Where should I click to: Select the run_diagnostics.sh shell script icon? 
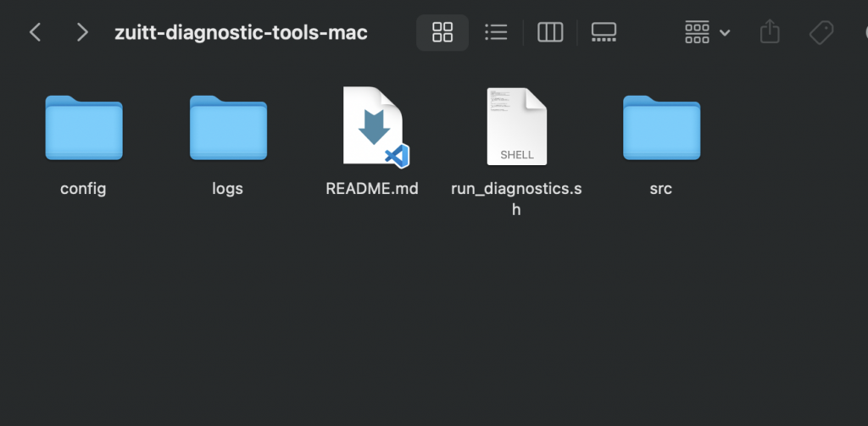coord(516,126)
